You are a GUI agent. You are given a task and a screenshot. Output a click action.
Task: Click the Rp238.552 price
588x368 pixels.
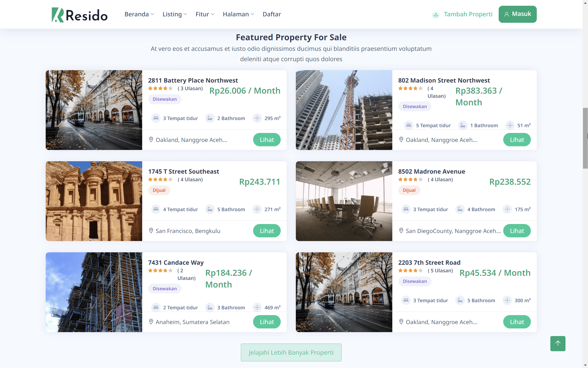(x=510, y=181)
